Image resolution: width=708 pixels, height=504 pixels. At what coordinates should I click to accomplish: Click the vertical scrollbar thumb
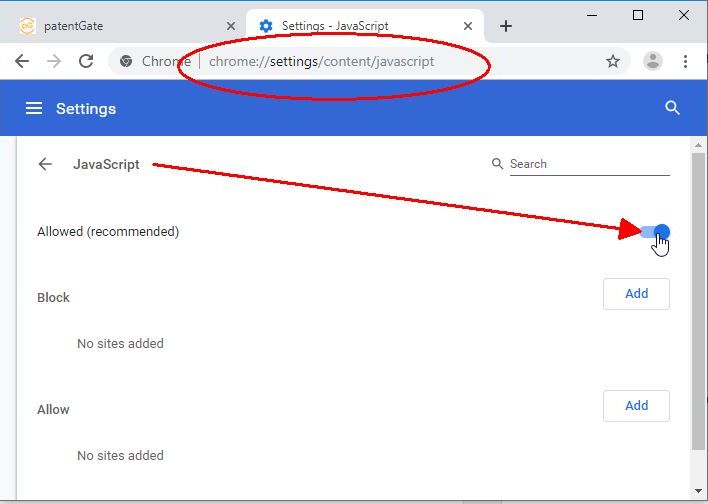699,301
